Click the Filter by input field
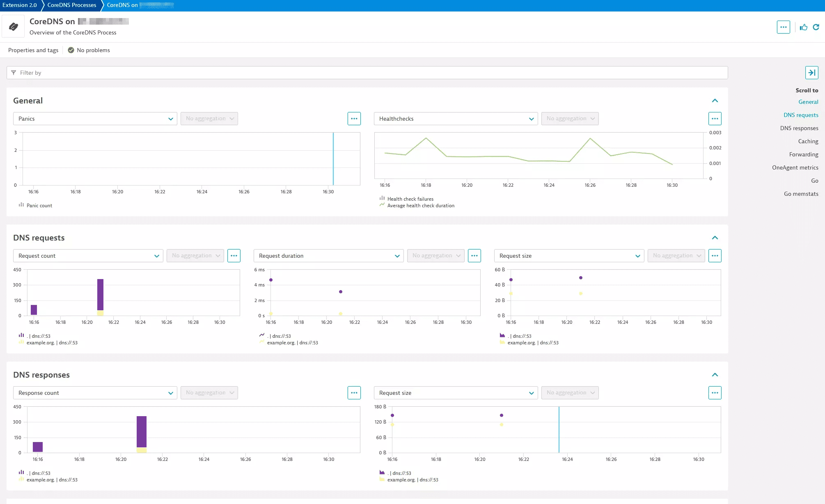Image resolution: width=825 pixels, height=504 pixels. [x=367, y=73]
